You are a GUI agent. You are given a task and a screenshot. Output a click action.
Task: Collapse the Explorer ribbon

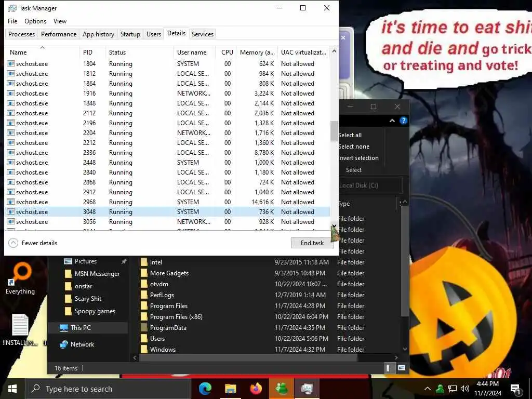tap(392, 121)
